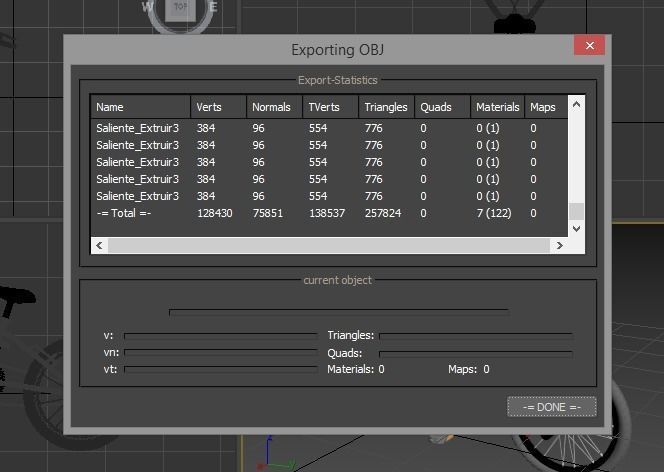Click the E compass letter on ViewCube
664x472 pixels.
tap(213, 7)
